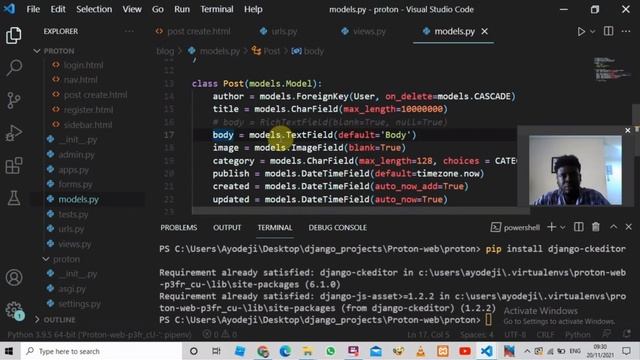Open login.html in Explorer
Screen dimensions: 640x360
[83, 65]
